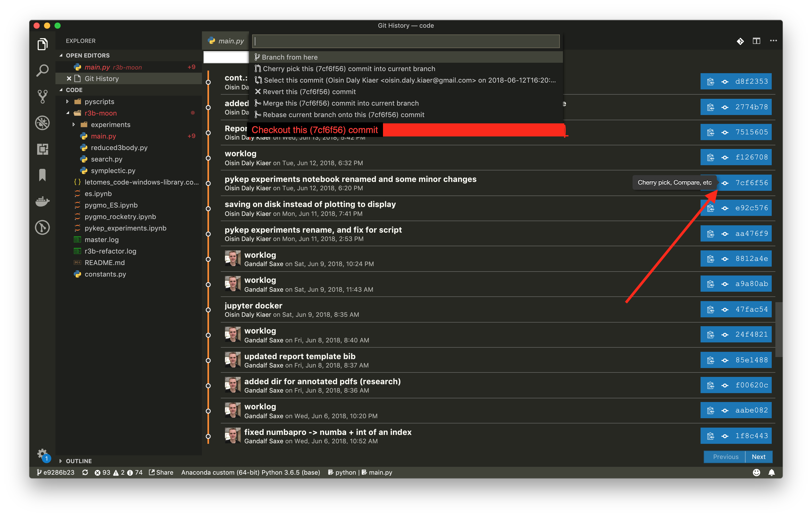Open the GitLens view in activity bar
The image size is (812, 517).
pos(42,227)
